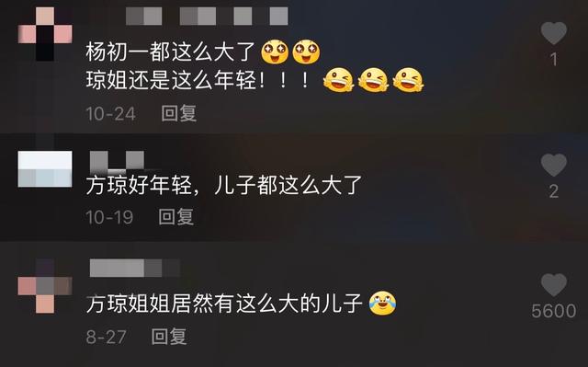Click the first starry-eyed emoji
The width and height of the screenshot is (588, 367).
click(275, 52)
